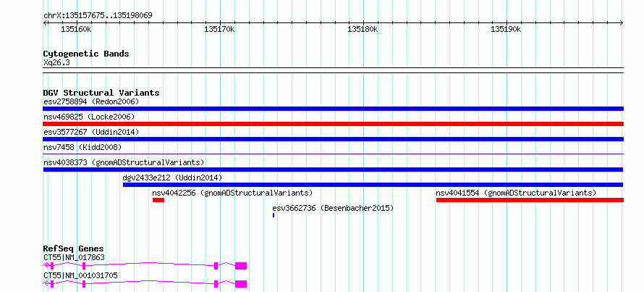Select the esv3577267 (Uddin2014) label
644x292 pixels.
tap(91, 132)
